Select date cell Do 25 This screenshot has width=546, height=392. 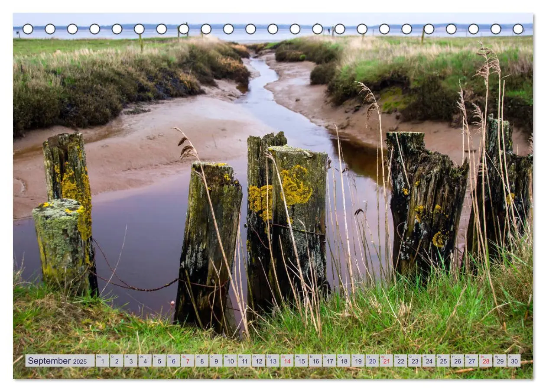coord(443,361)
